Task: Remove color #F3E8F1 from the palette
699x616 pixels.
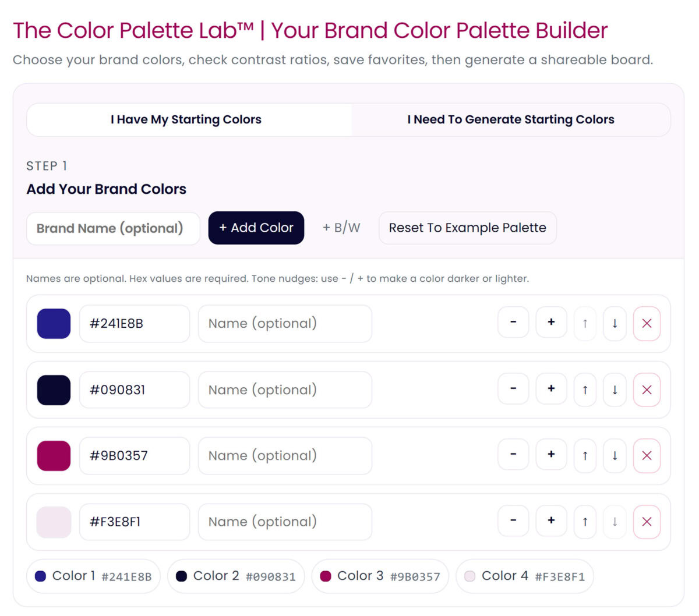Action: click(x=647, y=522)
